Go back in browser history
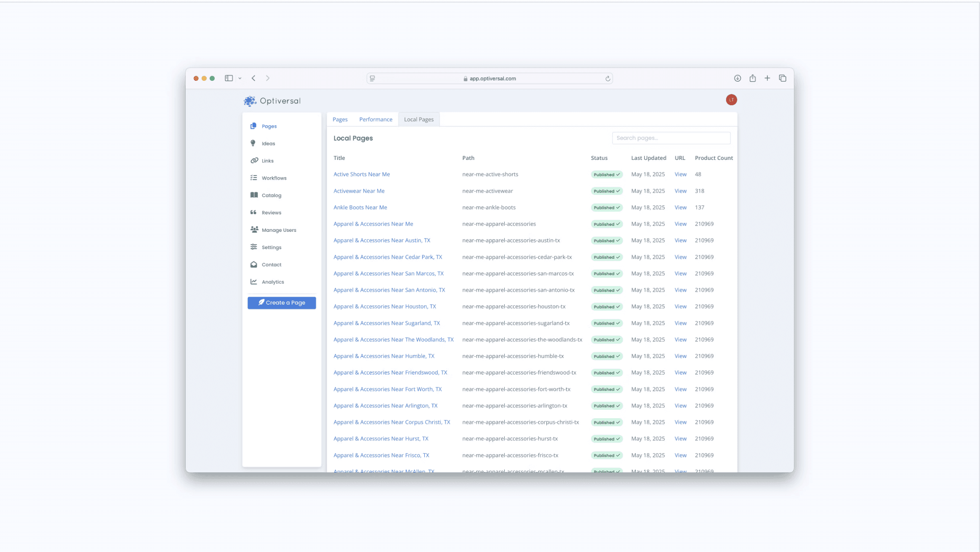The image size is (980, 552). pos(253,78)
